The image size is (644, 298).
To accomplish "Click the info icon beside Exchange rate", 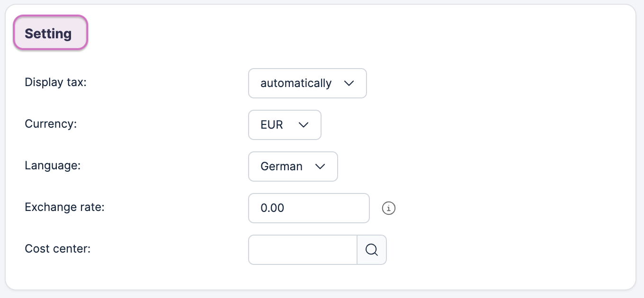I will coord(389,208).
